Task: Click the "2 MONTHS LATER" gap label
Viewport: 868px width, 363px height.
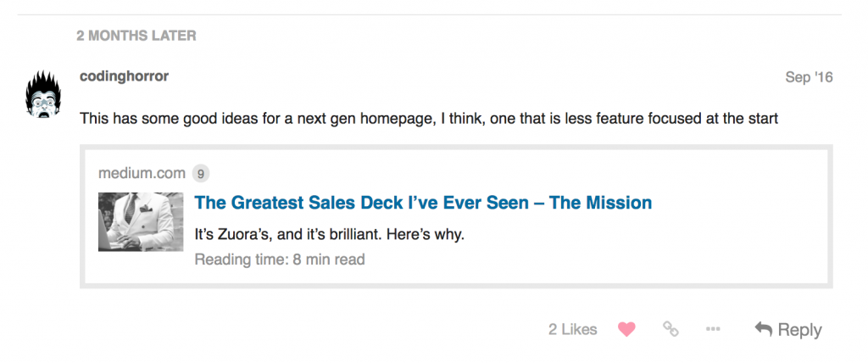Action: [x=136, y=36]
